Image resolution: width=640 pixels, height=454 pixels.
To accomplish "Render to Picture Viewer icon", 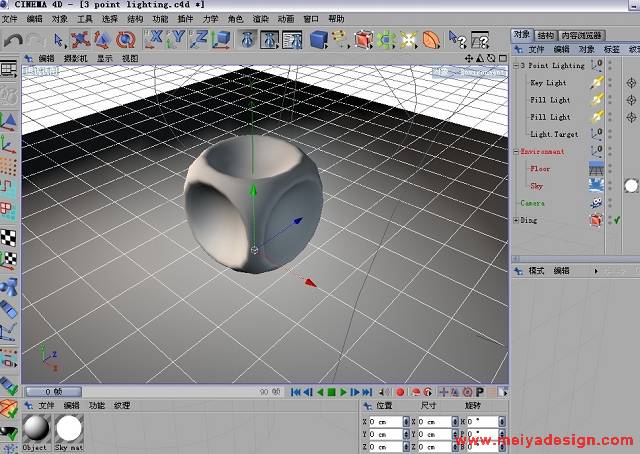I will pos(269,40).
